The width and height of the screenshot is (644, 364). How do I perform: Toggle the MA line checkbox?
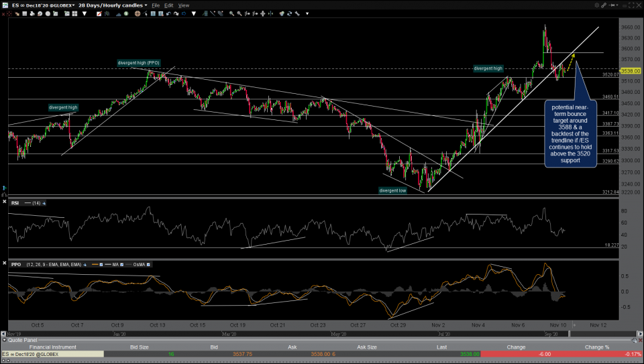point(121,265)
